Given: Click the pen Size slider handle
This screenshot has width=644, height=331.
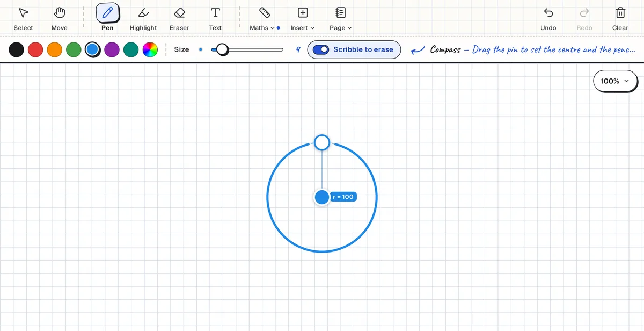Looking at the screenshot, I should 222,49.
